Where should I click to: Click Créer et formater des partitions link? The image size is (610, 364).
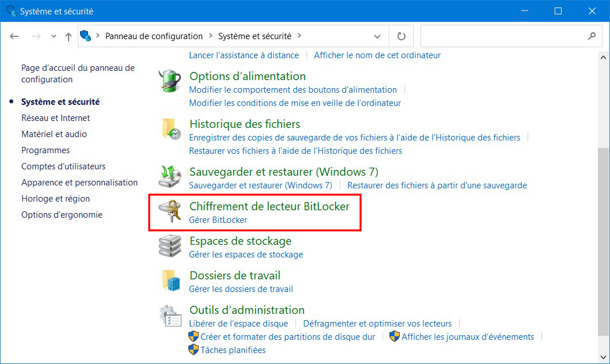coord(288,337)
